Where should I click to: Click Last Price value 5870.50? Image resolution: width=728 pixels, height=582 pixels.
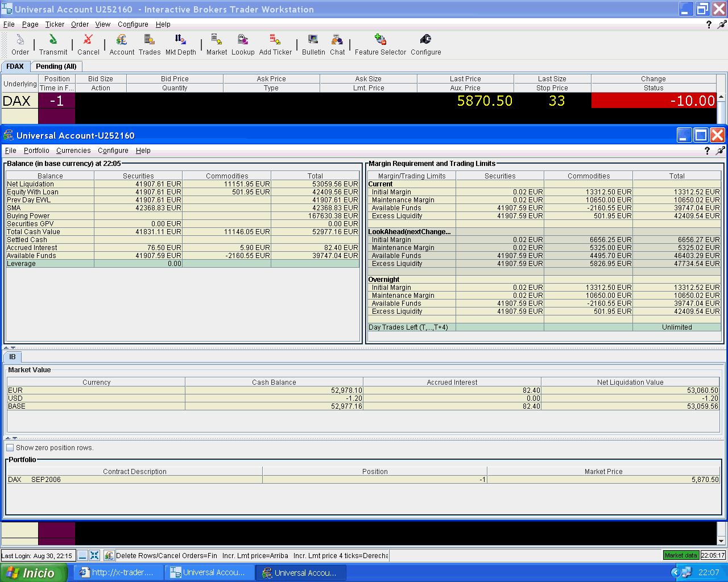point(485,101)
